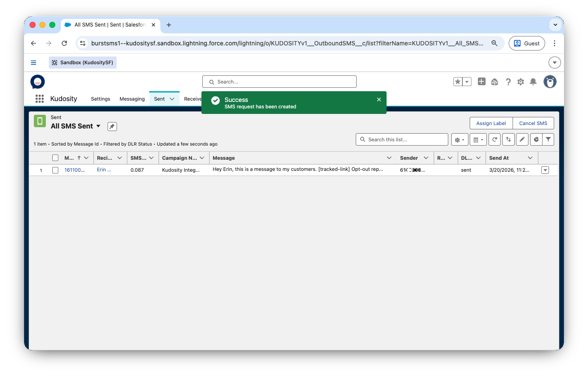
Task: Click the Assign Label button
Action: [491, 123]
